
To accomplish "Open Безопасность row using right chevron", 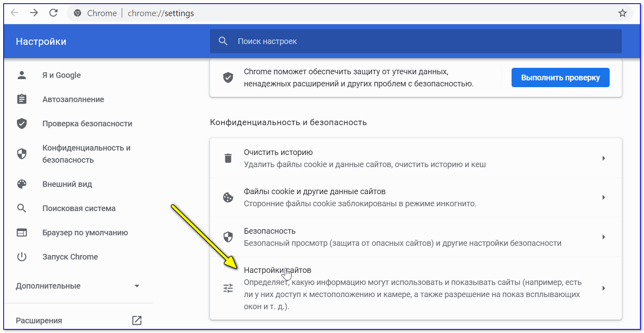I will [604, 237].
